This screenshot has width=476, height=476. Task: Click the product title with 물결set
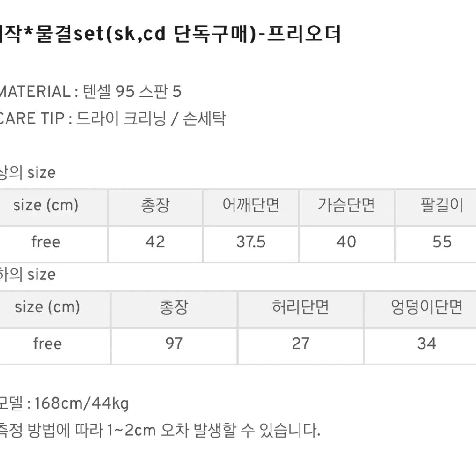click(x=170, y=33)
